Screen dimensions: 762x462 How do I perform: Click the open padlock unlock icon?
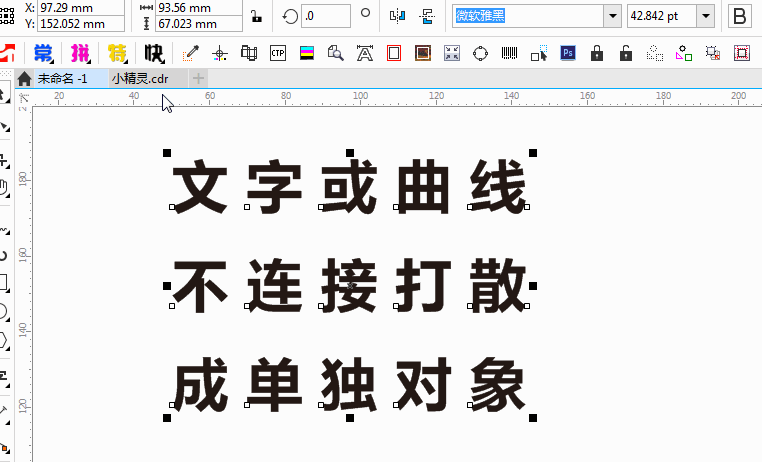[626, 53]
